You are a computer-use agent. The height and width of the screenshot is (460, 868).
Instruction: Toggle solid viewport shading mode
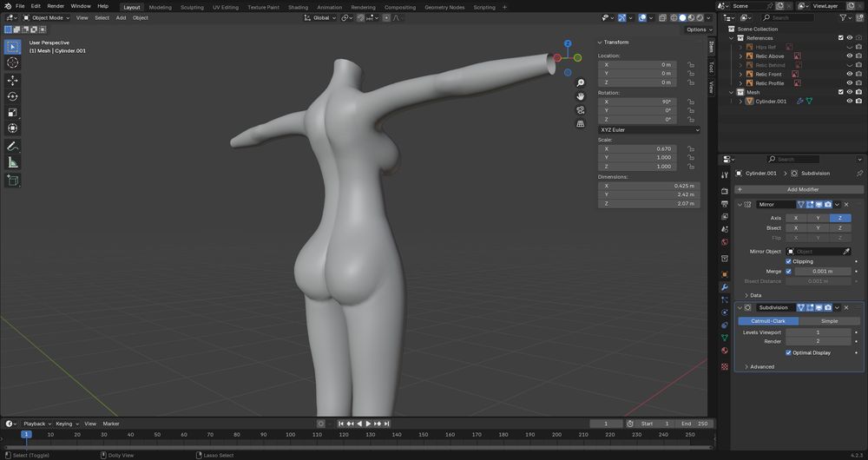tap(682, 17)
